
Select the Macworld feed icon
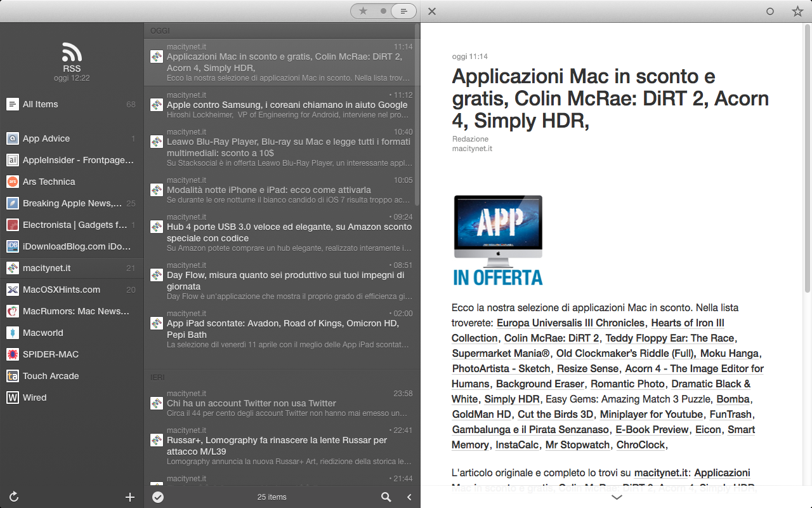pos(12,333)
